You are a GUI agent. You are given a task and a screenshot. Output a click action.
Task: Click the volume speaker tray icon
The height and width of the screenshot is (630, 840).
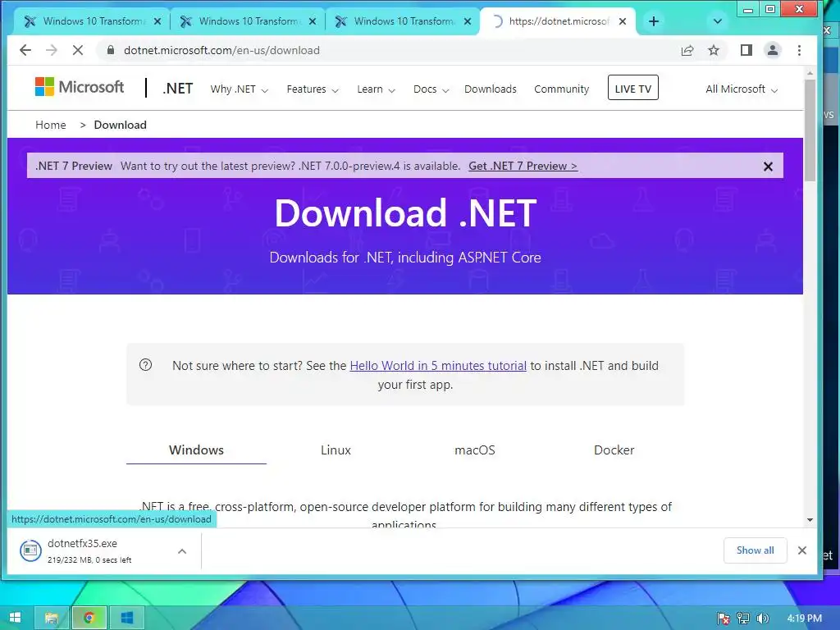click(763, 619)
